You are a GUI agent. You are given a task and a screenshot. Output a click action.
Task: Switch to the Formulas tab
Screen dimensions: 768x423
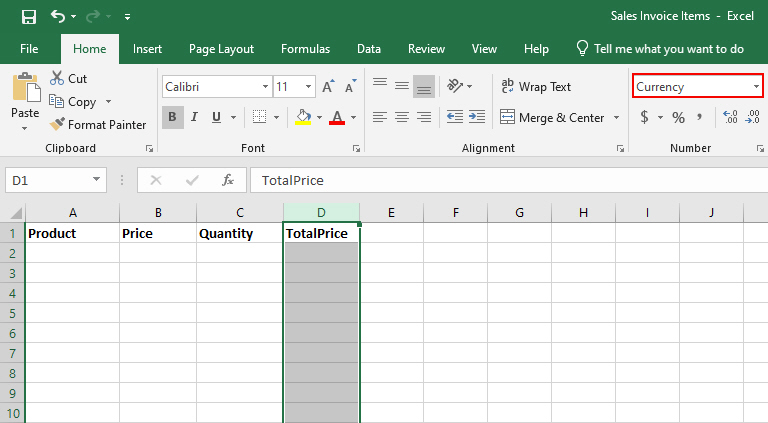[x=305, y=49]
